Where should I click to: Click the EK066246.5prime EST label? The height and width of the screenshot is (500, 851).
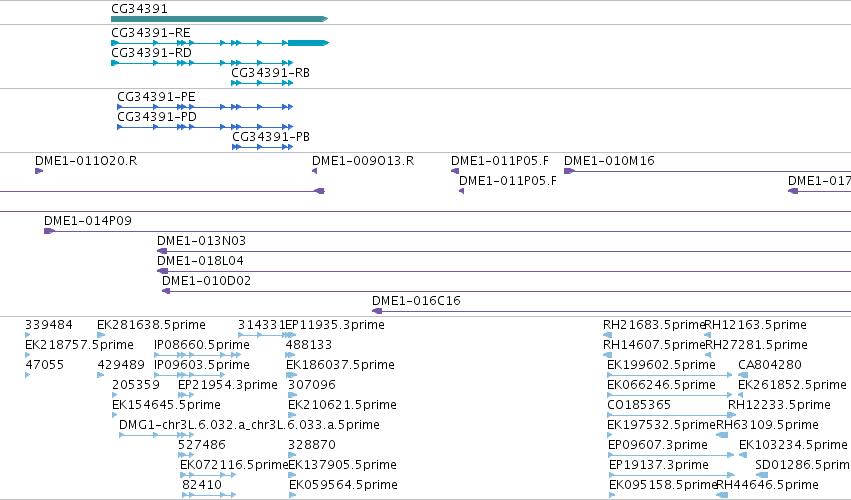click(x=662, y=385)
